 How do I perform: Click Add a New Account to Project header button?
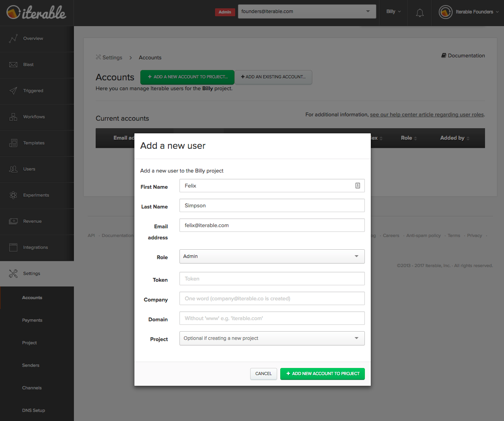coord(187,77)
